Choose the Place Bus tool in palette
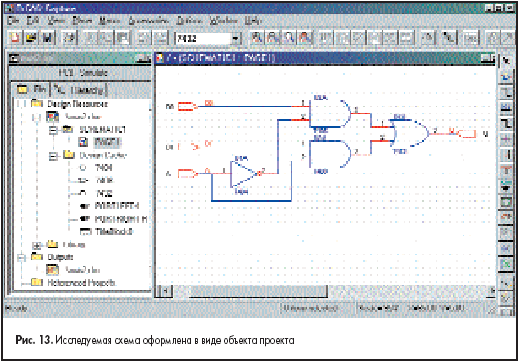 click(x=506, y=123)
